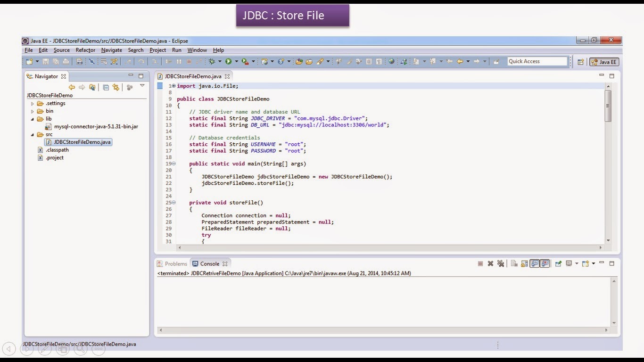Save the current file
Screen dimensions: 644x362
tap(47, 62)
